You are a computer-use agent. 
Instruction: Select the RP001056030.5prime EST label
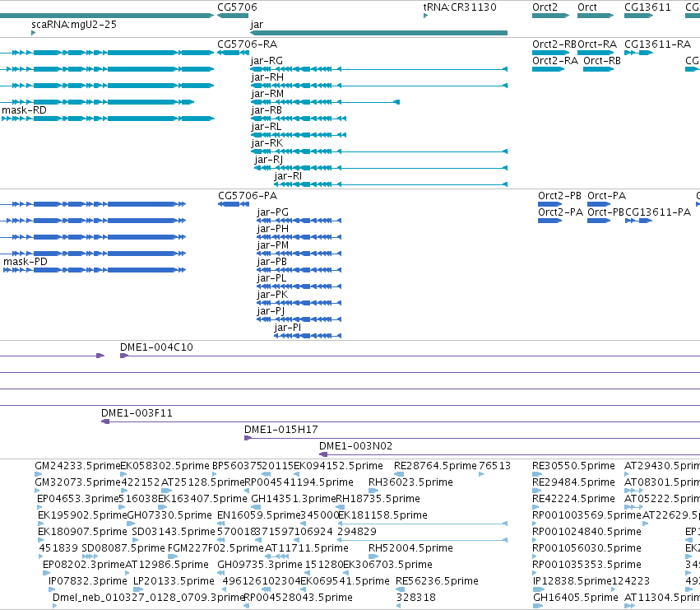587,548
